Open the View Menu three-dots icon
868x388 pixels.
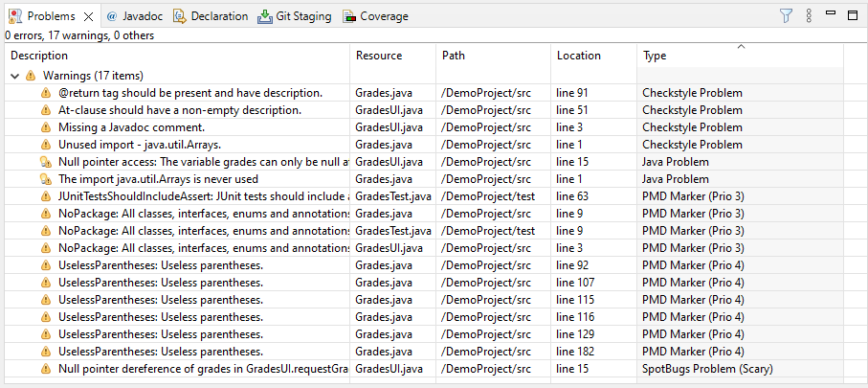pos(809,15)
